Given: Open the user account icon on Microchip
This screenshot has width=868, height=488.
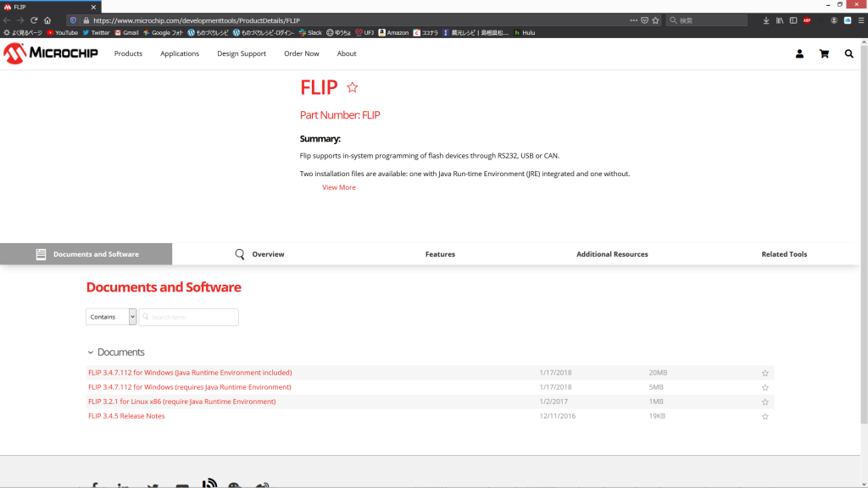Looking at the screenshot, I should [x=799, y=53].
